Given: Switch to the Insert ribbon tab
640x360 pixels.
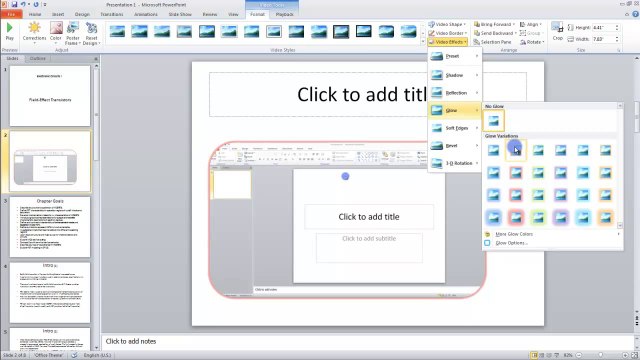Looking at the screenshot, I should [58, 14].
